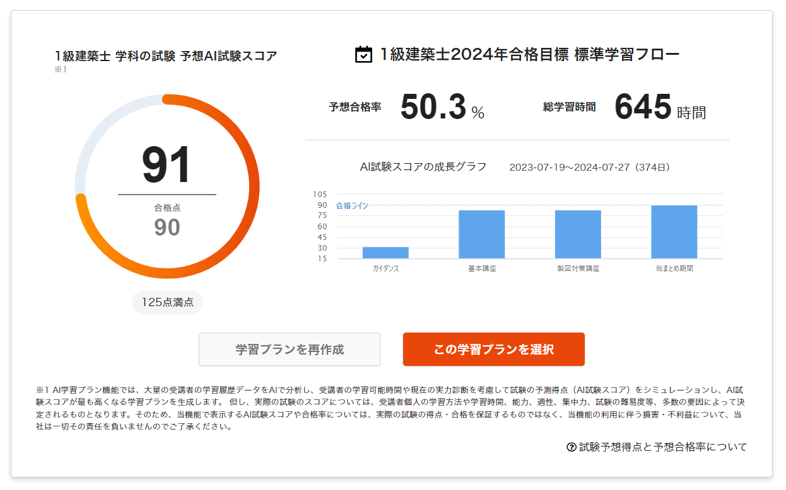This screenshot has width=786, height=490.
Task: Select the 総まとめ期間 bar in the chart
Action: [x=674, y=232]
